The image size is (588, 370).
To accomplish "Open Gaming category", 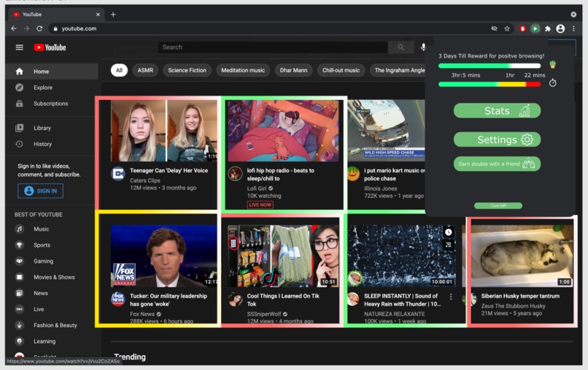I will 52,261.
